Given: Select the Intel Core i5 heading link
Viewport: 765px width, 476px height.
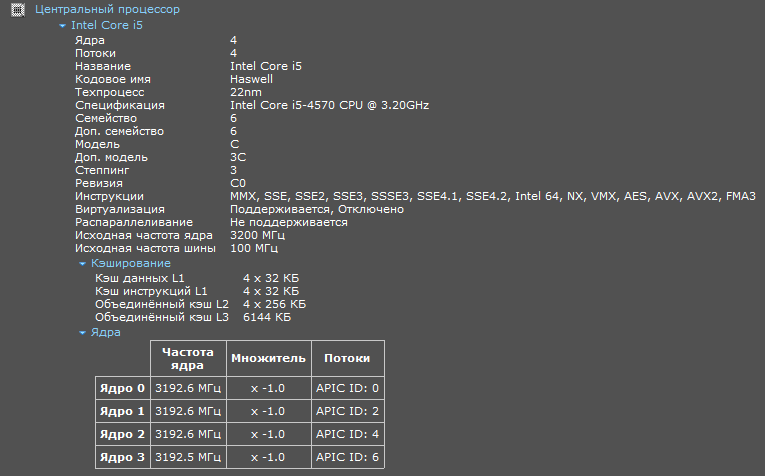Looking at the screenshot, I should (107, 25).
